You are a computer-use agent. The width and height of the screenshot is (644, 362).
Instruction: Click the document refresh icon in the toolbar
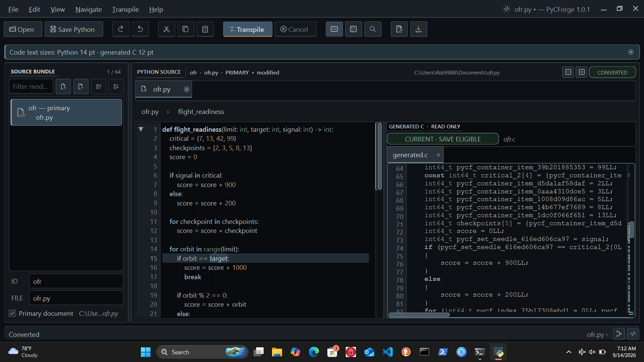(399, 29)
